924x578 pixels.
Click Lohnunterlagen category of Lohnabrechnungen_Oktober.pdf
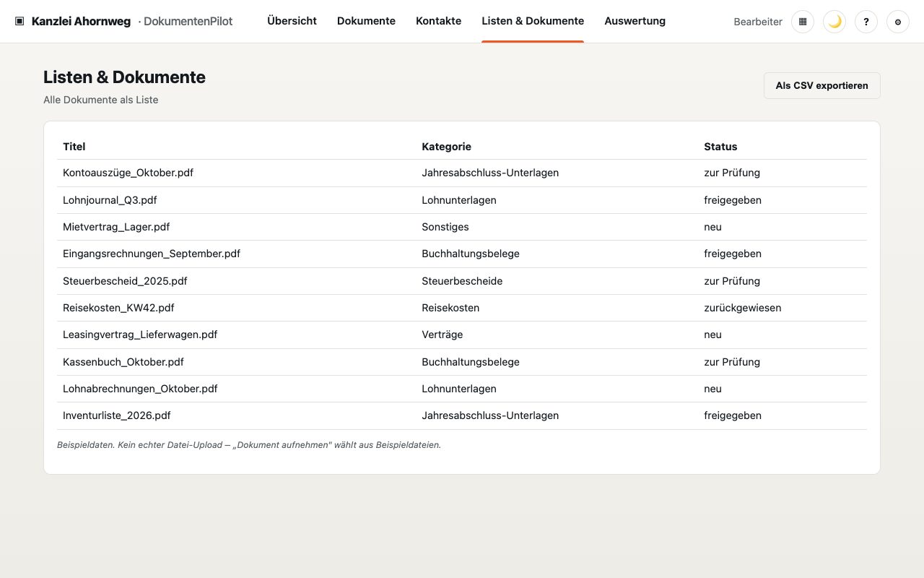pyautogui.click(x=459, y=389)
